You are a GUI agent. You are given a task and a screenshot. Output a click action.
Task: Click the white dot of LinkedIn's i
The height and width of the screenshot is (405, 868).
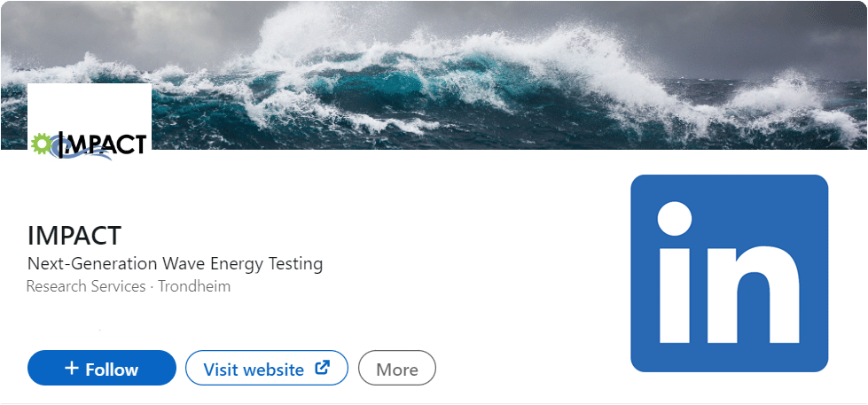click(674, 219)
